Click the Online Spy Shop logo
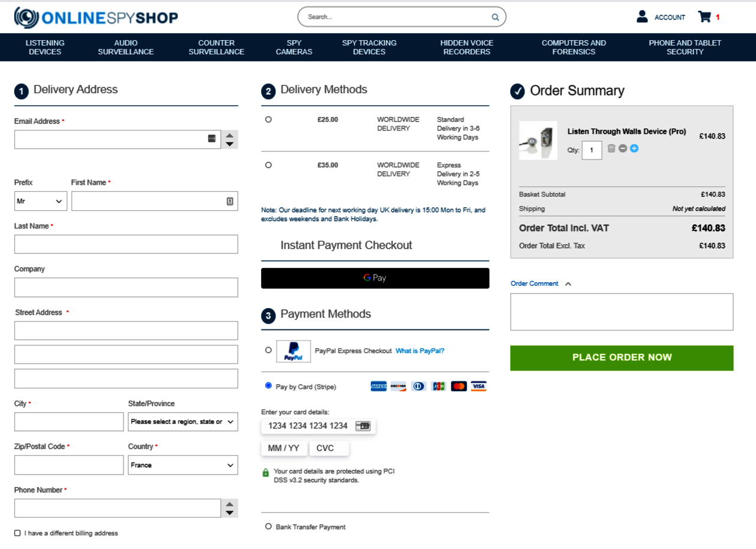The image size is (756, 549). click(x=96, y=17)
